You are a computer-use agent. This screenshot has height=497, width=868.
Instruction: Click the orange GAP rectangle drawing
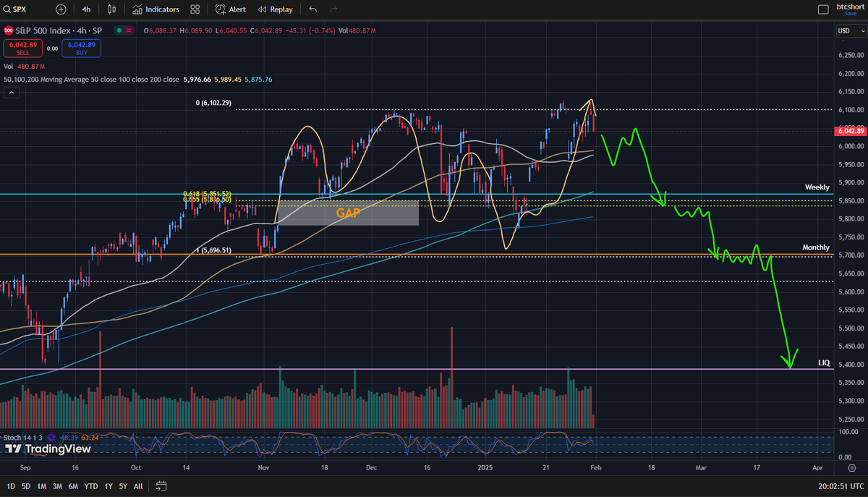[x=348, y=213]
